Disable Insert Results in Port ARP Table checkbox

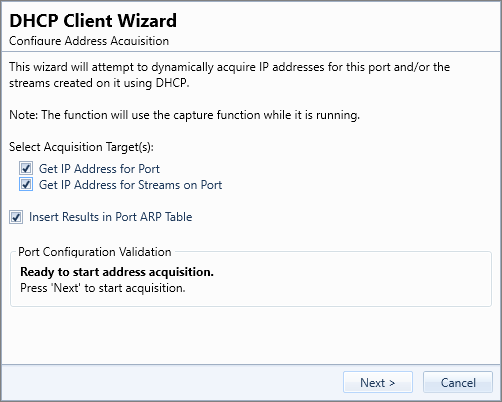point(16,217)
